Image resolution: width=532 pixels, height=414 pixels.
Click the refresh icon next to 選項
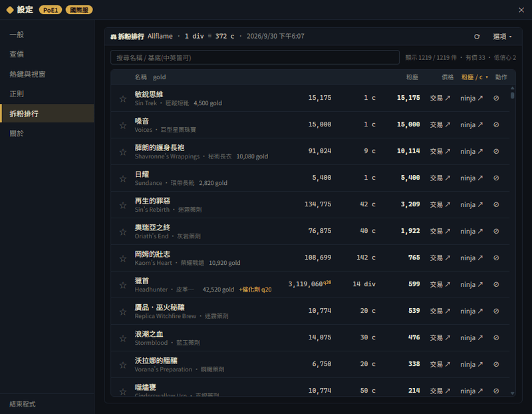point(477,37)
